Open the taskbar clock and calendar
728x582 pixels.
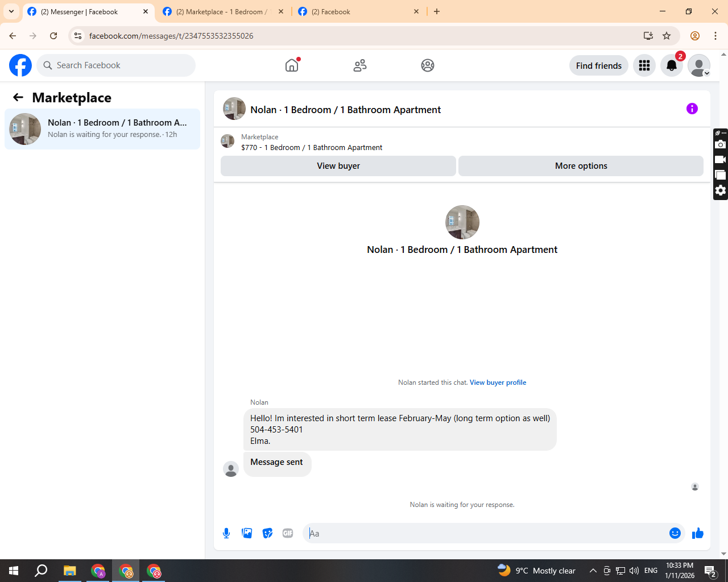pyautogui.click(x=680, y=571)
